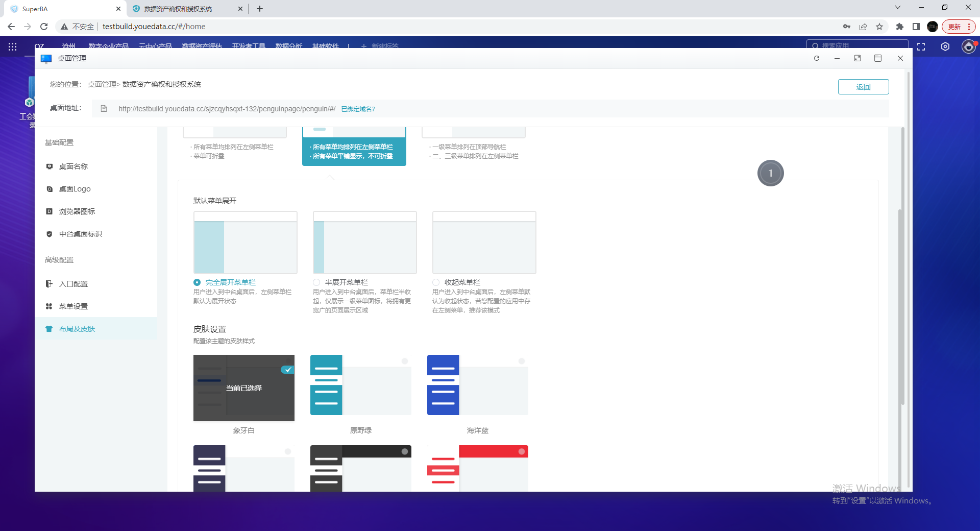Click the 数据资产确权和授权系统 breadcrumb text
Viewport: 980px width, 531px height.
coord(162,84)
